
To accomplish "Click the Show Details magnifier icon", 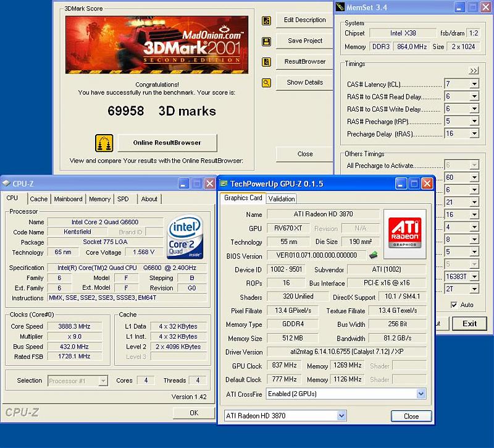I will coord(266,83).
